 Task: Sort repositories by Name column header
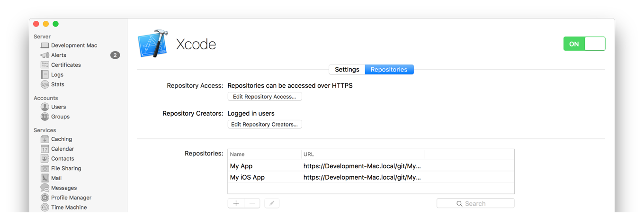coord(264,154)
